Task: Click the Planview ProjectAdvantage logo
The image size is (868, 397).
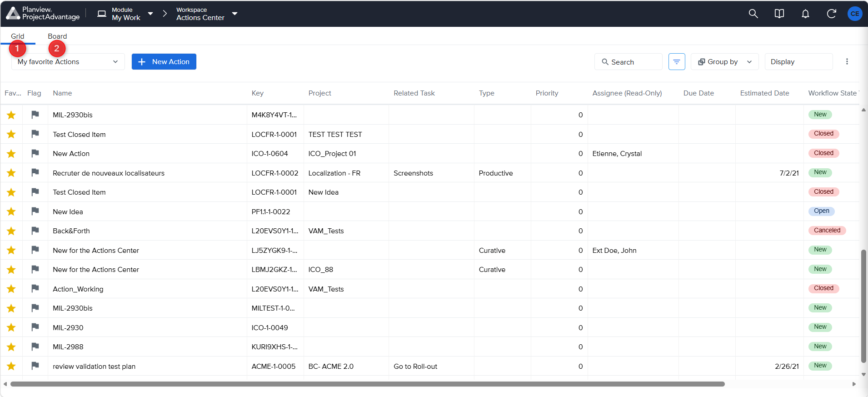Action: (x=43, y=14)
